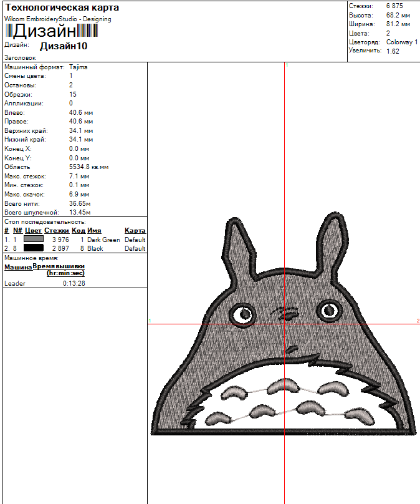Screen dimensions: 420x504
Task: Select embroidery time '0:13:28'
Action: click(74, 283)
